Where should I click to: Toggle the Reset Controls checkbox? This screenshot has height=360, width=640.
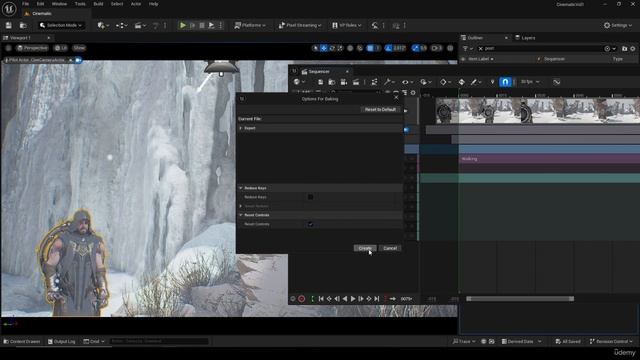pos(311,224)
